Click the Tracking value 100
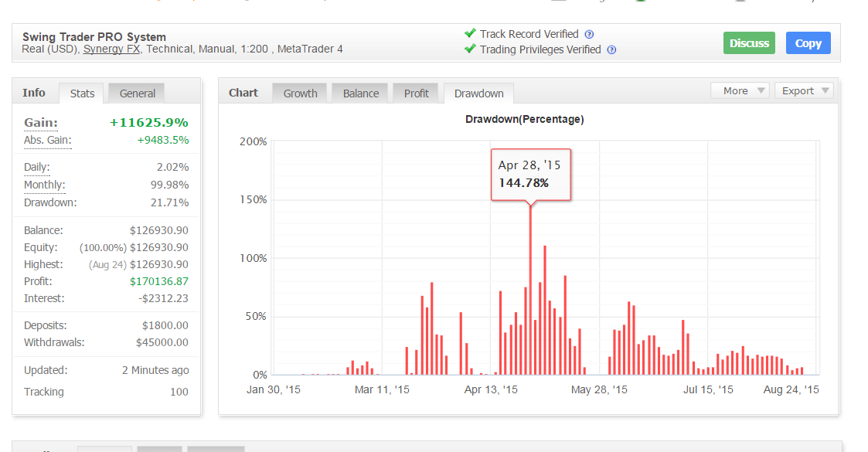The height and width of the screenshot is (452, 868). (x=179, y=393)
